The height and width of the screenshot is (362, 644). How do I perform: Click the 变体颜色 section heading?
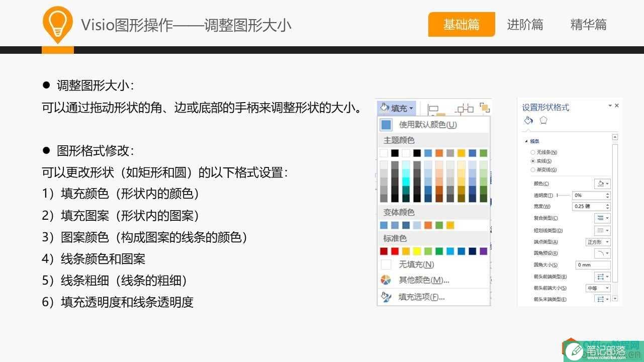399,212
